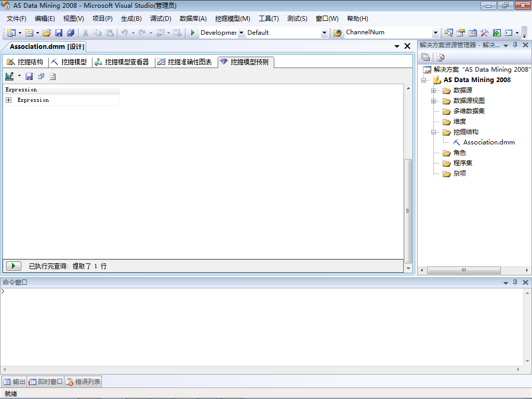Viewport: 532px width, 399px height.
Task: Click the results pane vertical scrollbar thumb
Action: 408,211
